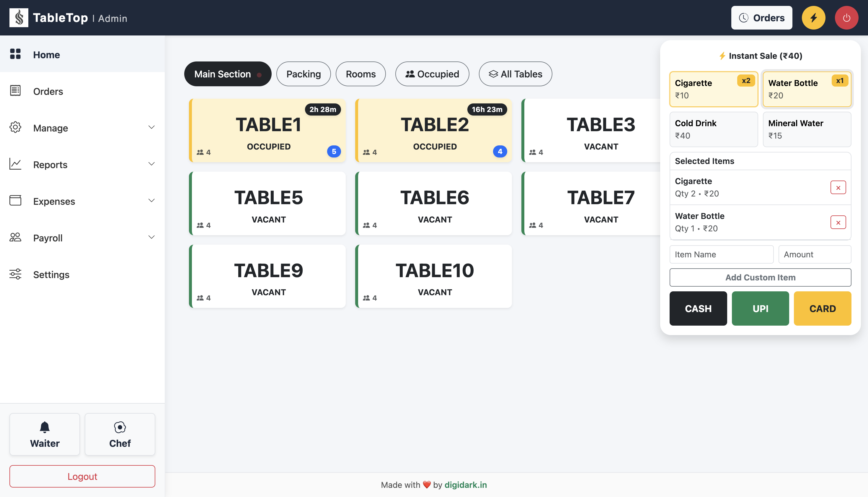Click the red power icon button
Viewport: 868px width, 497px height.
(846, 18)
